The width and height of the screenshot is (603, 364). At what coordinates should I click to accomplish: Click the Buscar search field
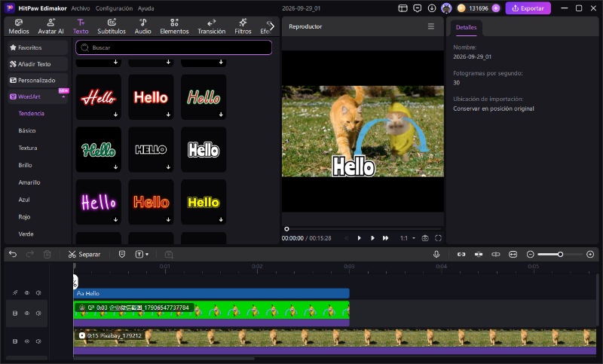tap(174, 47)
